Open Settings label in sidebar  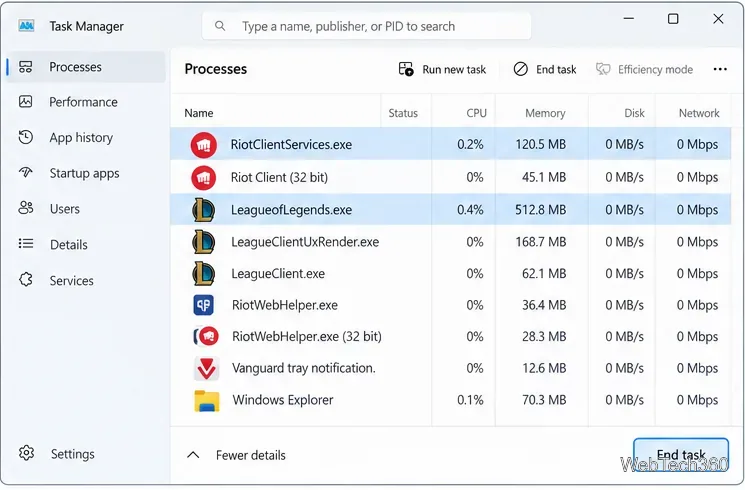(73, 454)
